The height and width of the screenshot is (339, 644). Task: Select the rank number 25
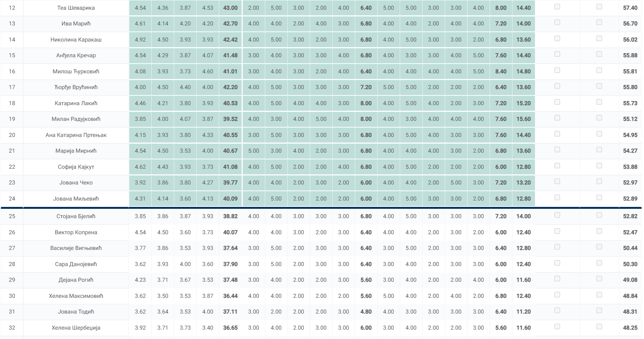(12, 216)
